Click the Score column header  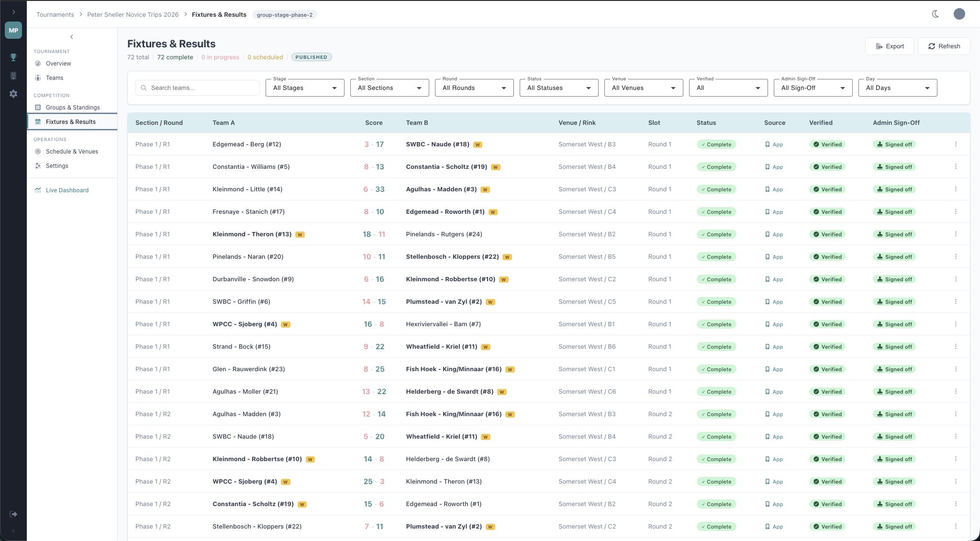[374, 123]
